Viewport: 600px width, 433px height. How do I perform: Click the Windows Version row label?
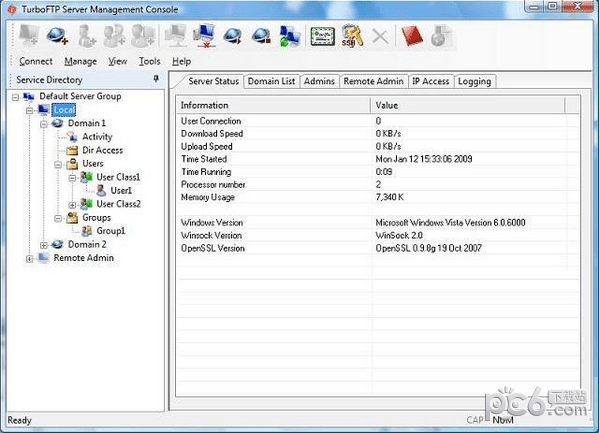click(212, 223)
